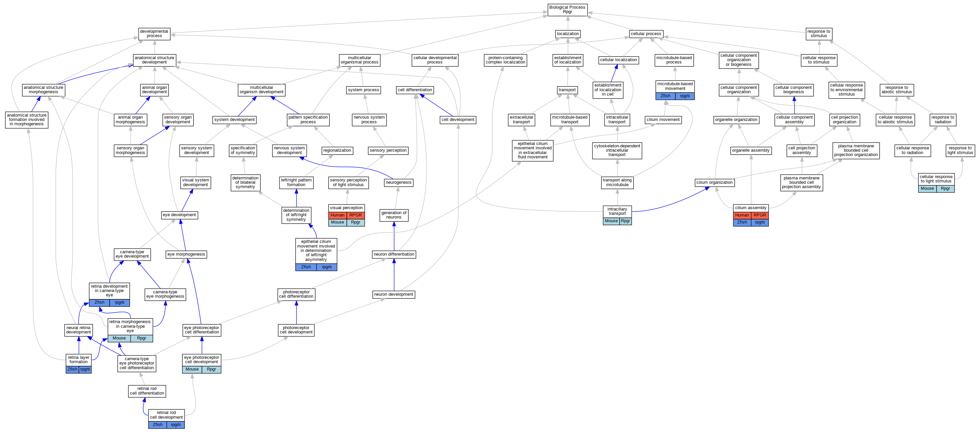980x432 pixels.
Task: Select the system process node
Action: (363, 90)
